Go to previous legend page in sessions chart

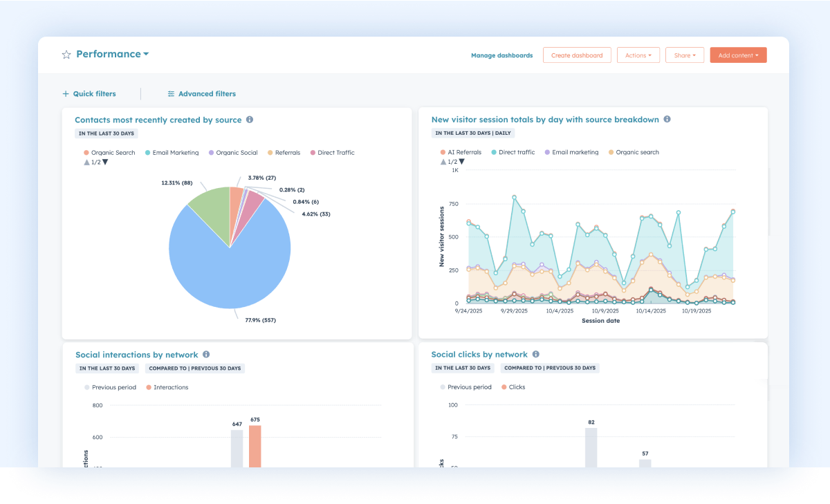[x=442, y=162]
